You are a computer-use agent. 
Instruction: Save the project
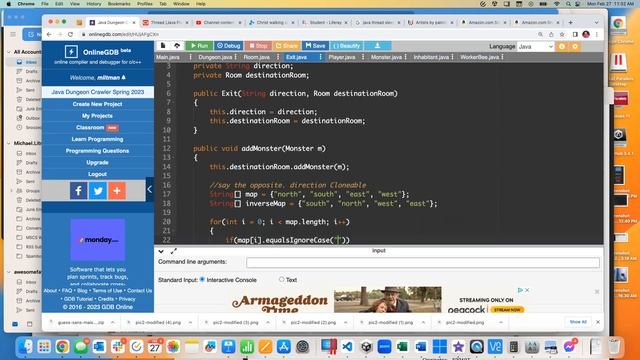315,46
